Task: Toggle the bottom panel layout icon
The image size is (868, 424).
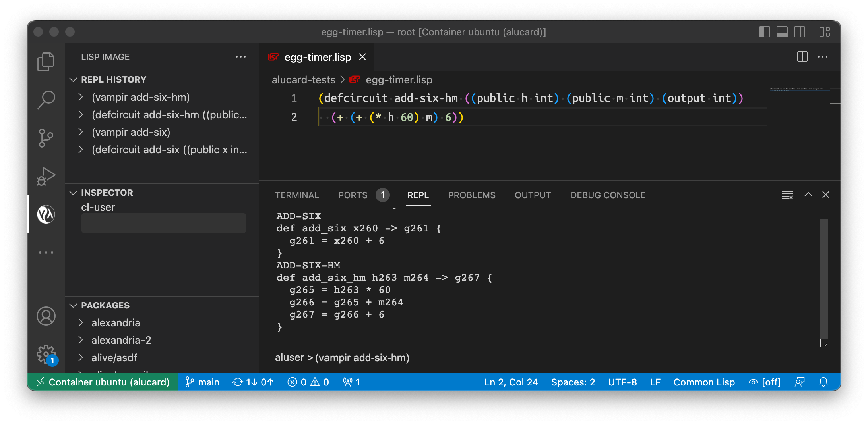Action: click(x=782, y=32)
